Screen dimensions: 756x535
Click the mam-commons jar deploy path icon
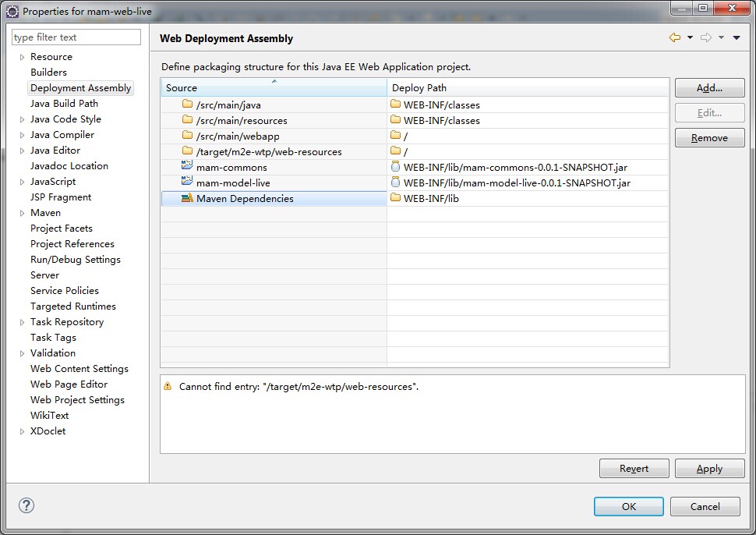395,167
